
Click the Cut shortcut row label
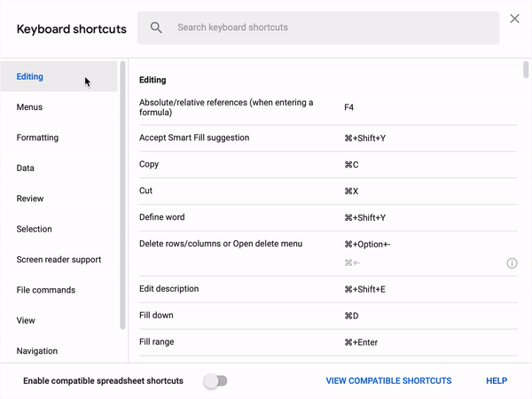(145, 191)
